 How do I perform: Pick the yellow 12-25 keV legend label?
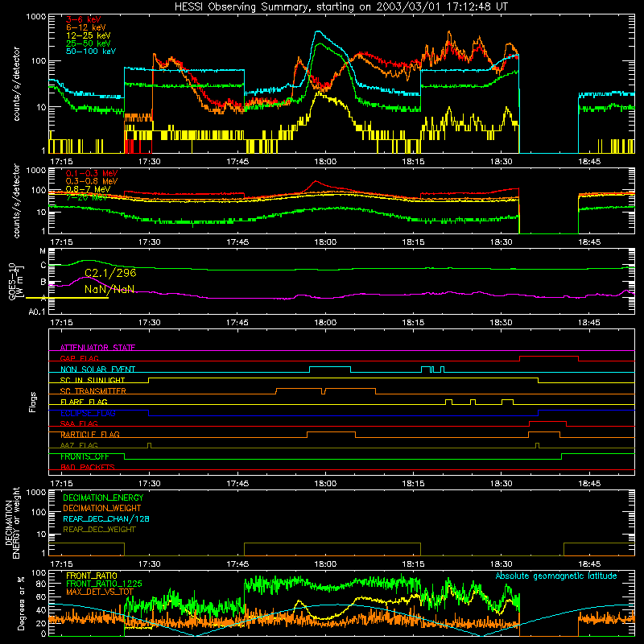88,35
